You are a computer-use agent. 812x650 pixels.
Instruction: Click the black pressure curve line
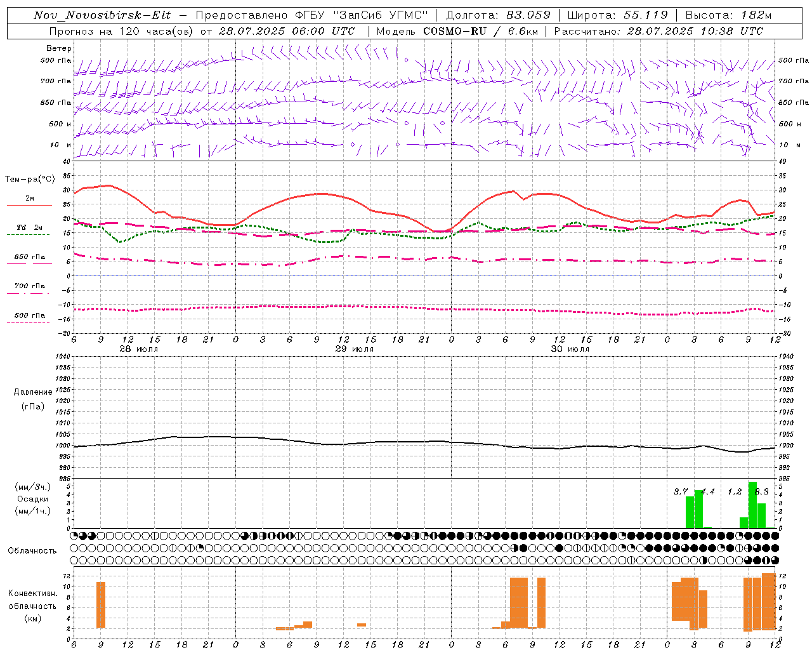424,442
